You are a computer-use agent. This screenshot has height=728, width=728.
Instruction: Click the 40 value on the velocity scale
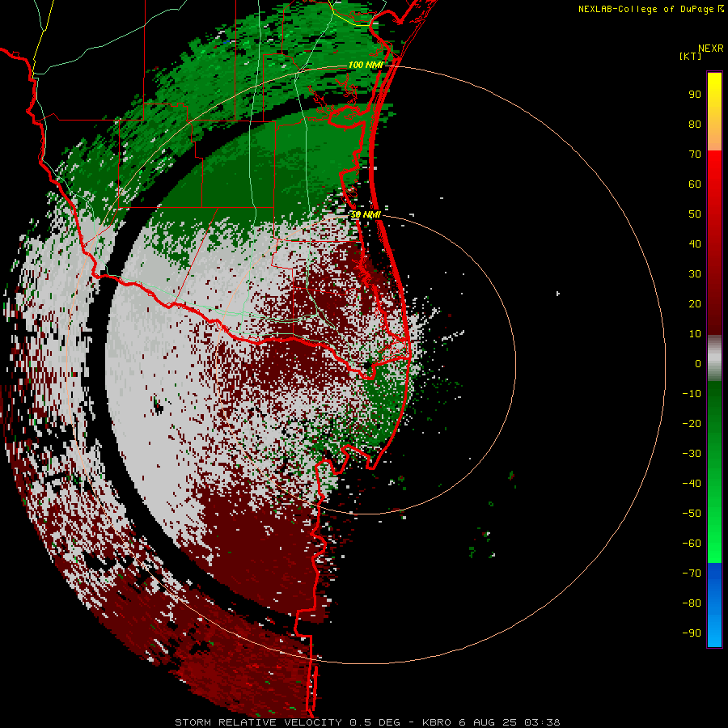[x=695, y=243]
